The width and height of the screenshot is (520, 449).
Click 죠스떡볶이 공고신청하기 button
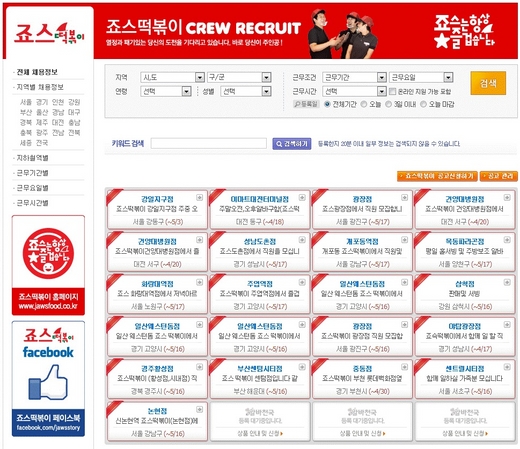click(437, 176)
